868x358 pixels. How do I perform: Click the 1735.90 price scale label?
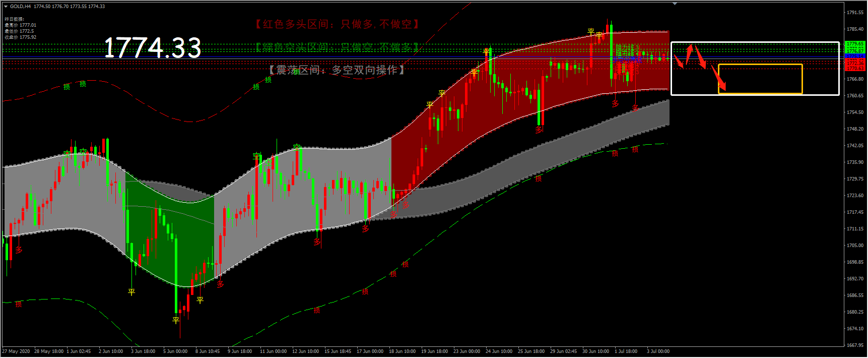tap(855, 162)
